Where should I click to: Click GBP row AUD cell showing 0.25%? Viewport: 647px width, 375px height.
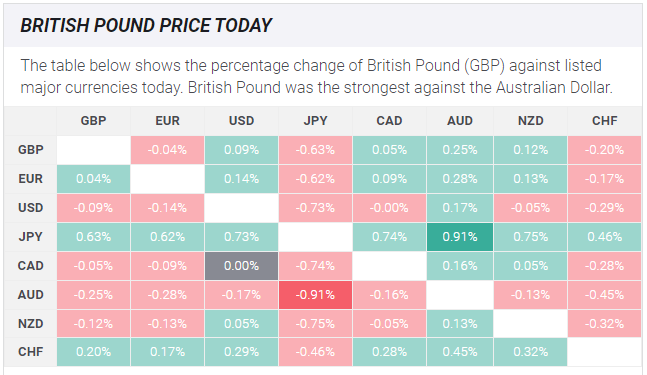tap(460, 150)
